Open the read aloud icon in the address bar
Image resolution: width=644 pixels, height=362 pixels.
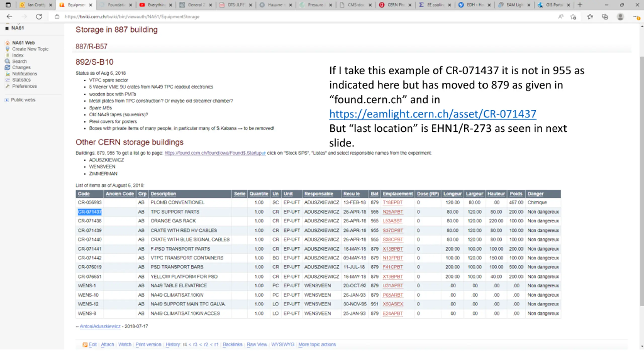[x=561, y=17]
